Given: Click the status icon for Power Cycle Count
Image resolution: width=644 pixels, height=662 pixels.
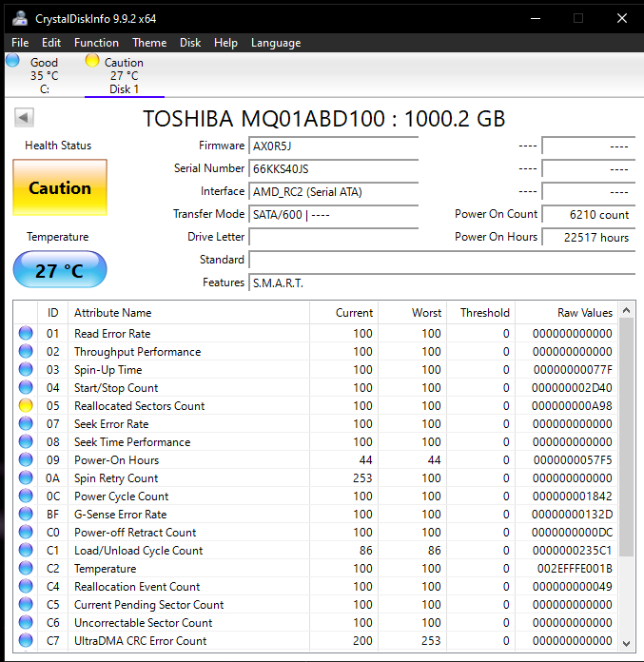Looking at the screenshot, I should tap(26, 496).
